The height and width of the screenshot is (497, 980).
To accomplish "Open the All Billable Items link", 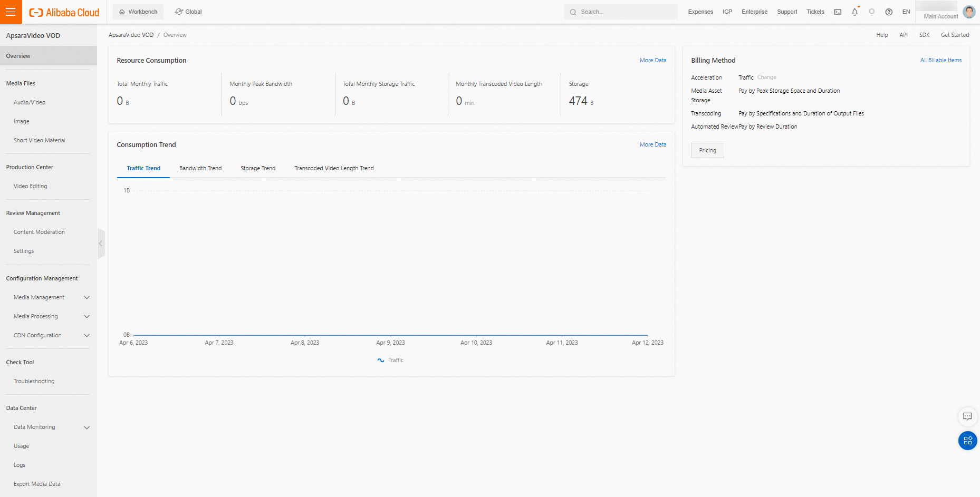I will (x=941, y=60).
